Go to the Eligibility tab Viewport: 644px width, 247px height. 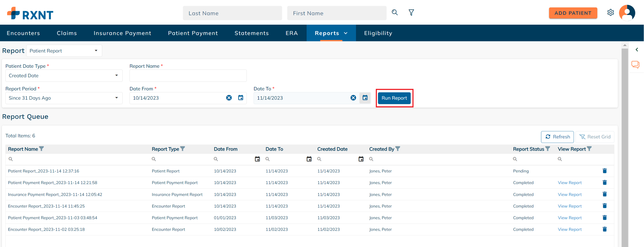tap(378, 33)
